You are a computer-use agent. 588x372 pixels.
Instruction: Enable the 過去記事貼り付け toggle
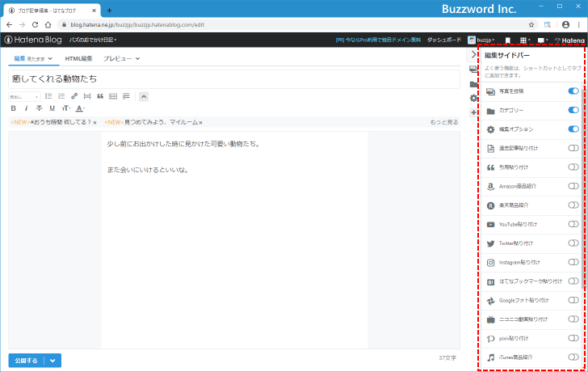pyautogui.click(x=573, y=148)
